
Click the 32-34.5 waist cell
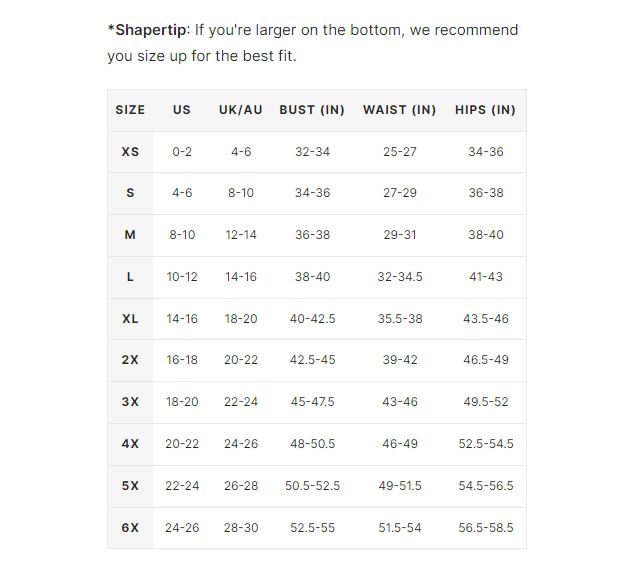[399, 277]
